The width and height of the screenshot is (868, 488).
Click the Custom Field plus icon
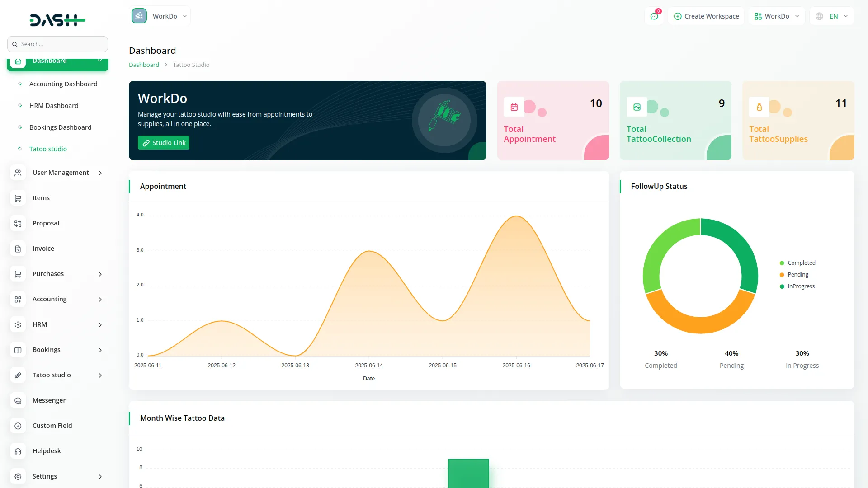click(18, 426)
